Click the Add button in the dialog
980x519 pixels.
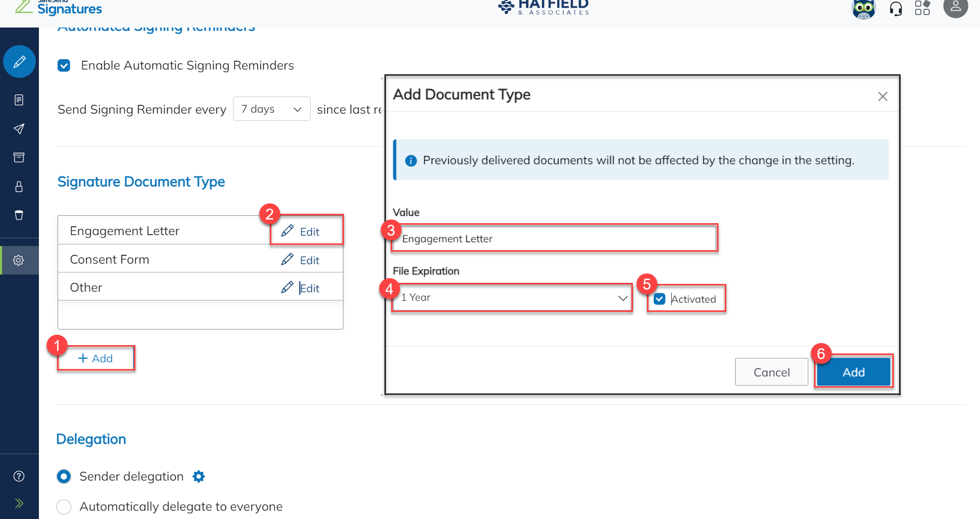tap(853, 372)
